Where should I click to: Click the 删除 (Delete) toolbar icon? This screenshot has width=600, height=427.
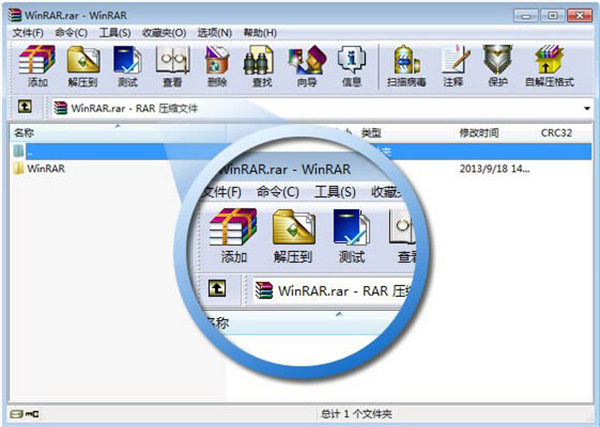pos(217,60)
